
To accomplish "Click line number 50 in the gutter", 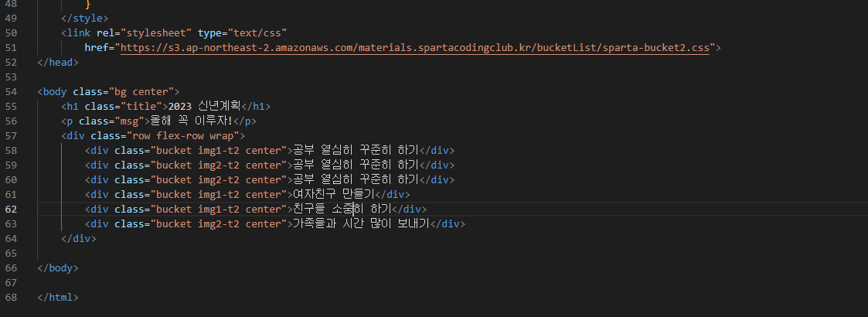I will pos(11,33).
